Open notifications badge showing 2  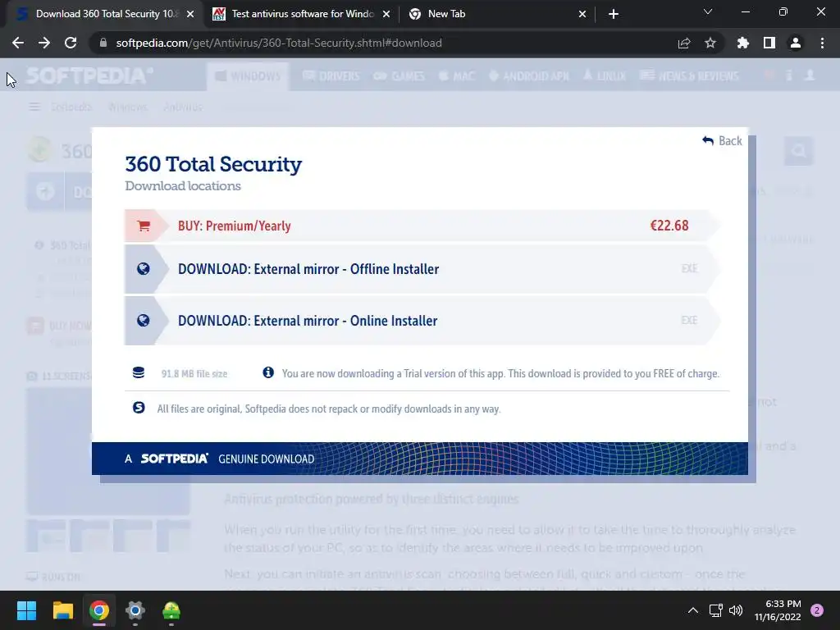817,610
